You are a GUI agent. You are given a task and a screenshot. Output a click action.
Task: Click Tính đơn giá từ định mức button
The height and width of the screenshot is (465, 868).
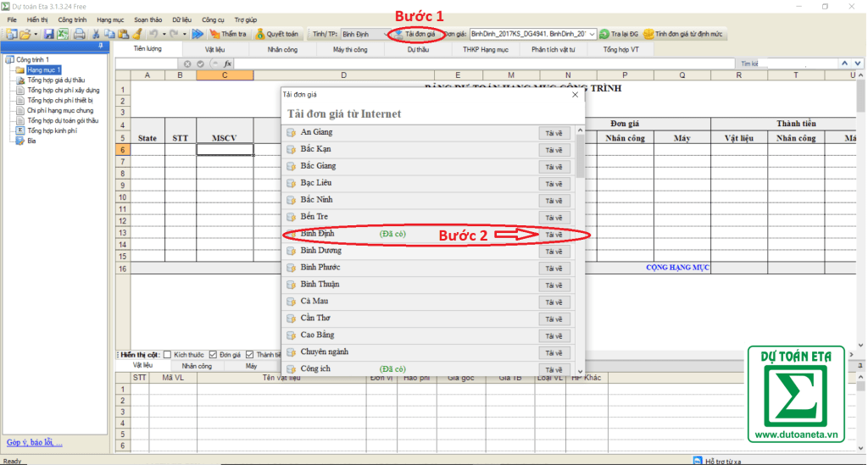(x=683, y=34)
